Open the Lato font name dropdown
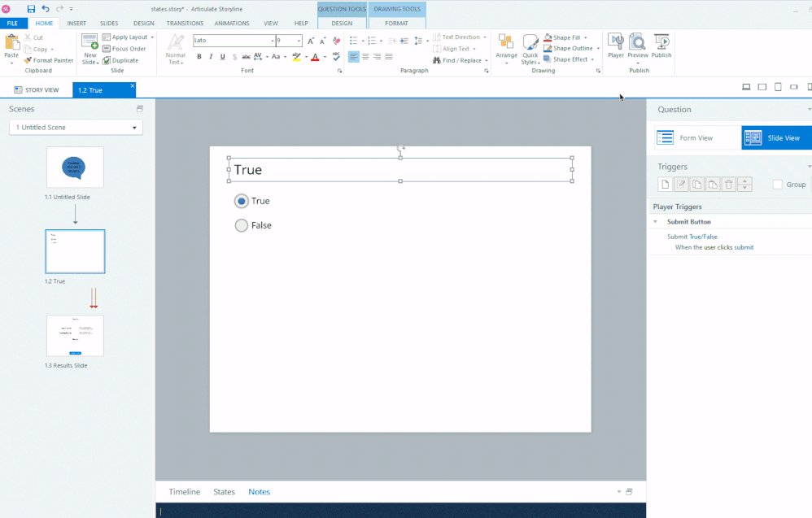The width and height of the screenshot is (812, 518). (271, 41)
